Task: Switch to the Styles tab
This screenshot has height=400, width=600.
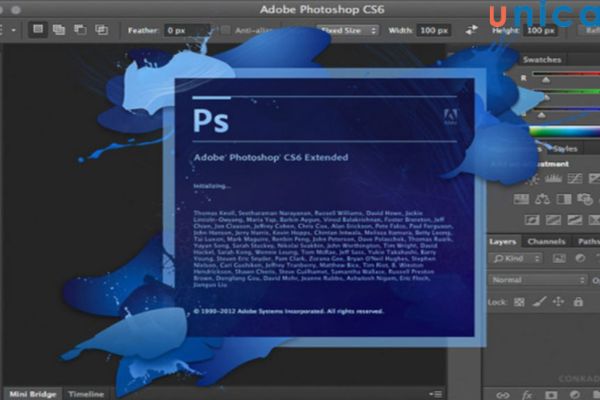Action: pyautogui.click(x=565, y=149)
